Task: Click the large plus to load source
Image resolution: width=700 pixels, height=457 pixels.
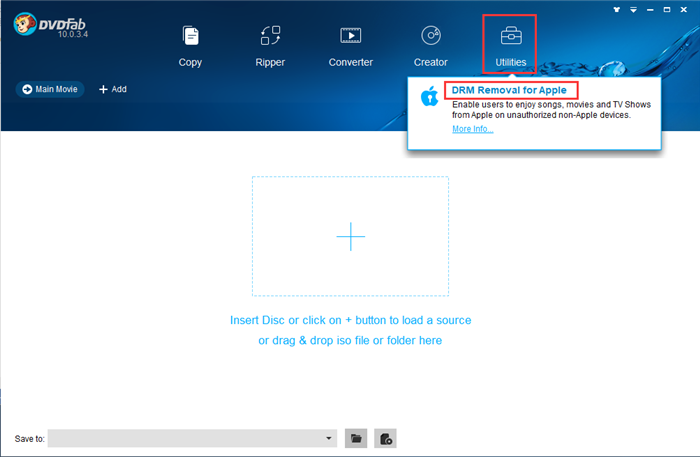Action: tap(350, 236)
